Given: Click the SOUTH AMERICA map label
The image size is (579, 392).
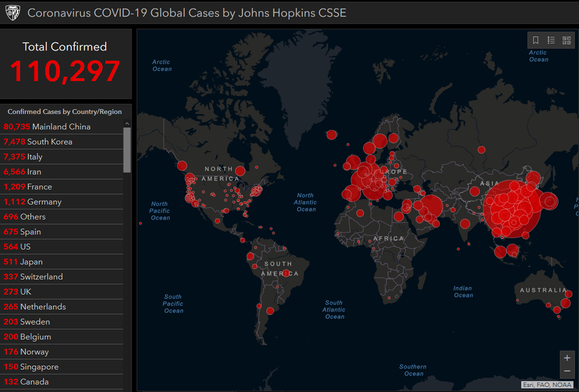Looking at the screenshot, I should tap(280, 268).
